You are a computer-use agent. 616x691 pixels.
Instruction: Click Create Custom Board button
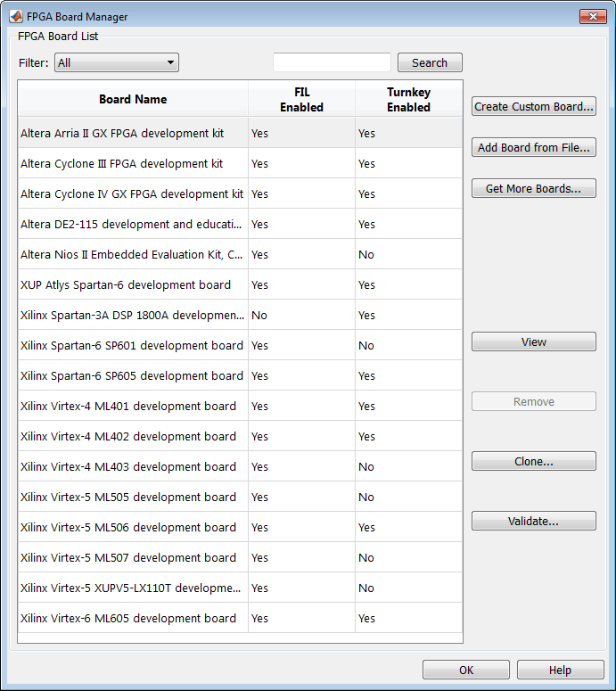534,107
